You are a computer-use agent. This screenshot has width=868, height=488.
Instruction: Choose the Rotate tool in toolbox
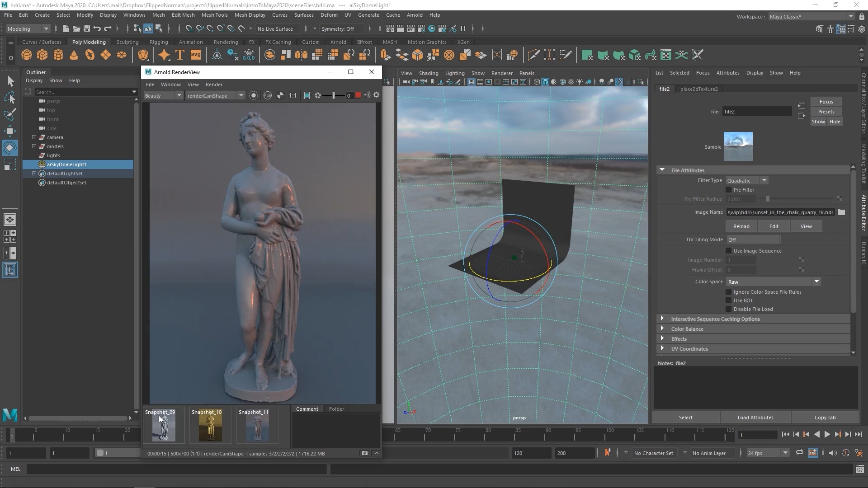(10, 147)
